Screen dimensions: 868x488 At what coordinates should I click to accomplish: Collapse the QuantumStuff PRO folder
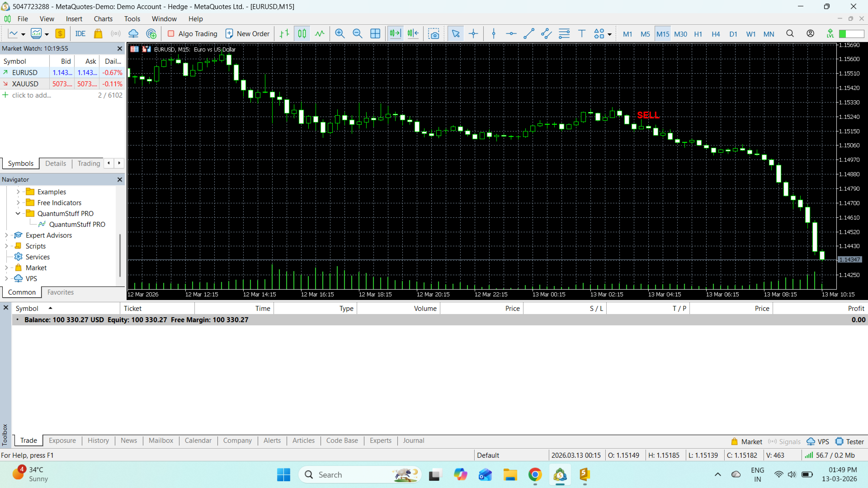pos(18,214)
